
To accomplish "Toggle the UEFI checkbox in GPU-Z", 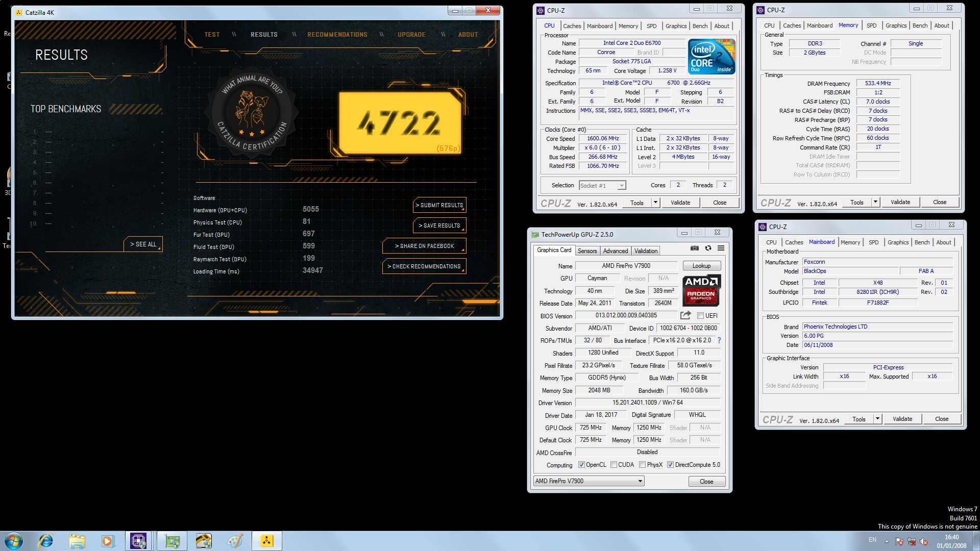I will (700, 316).
